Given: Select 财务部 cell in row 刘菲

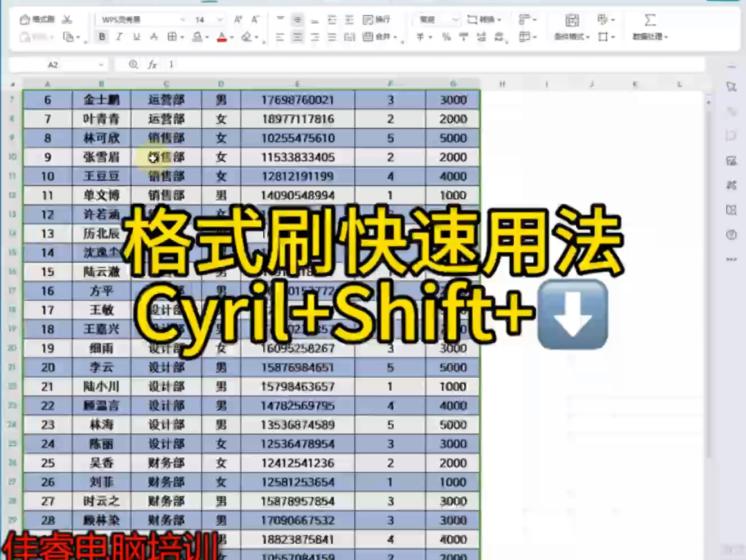Looking at the screenshot, I should pos(166,482).
